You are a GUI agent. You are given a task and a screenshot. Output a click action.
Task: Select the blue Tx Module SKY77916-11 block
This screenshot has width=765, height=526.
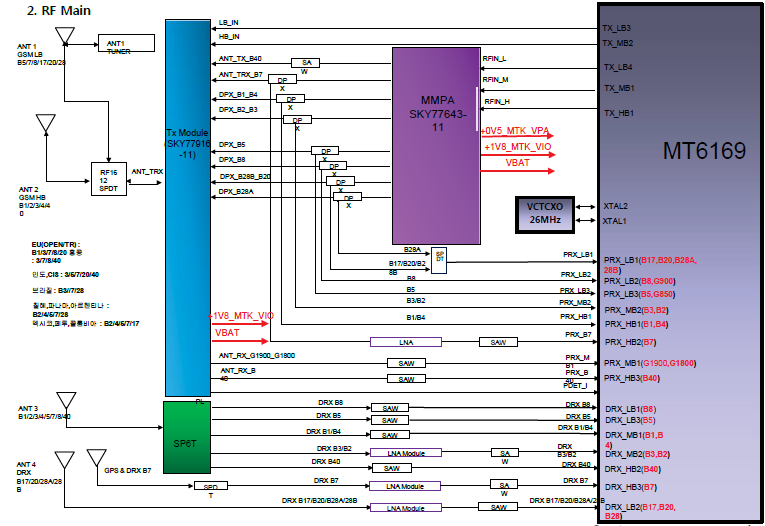tap(188, 208)
